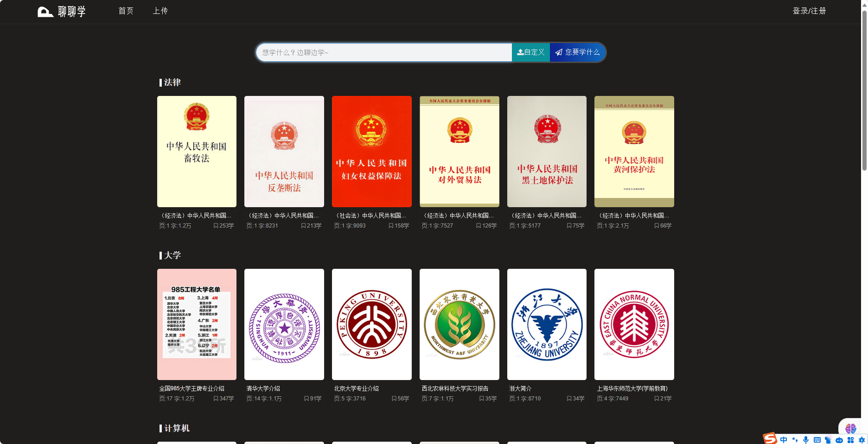Click the bookmark icon showing 253学
The image size is (868, 444).
tap(216, 225)
